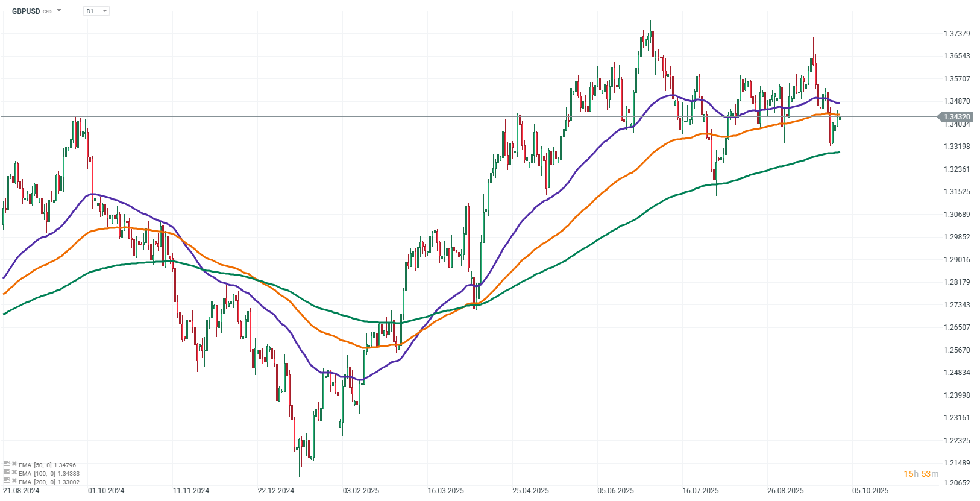Screen dimensions: 980x501
Task: Click the 05.10.2025 date on time axis
Action: (x=870, y=491)
